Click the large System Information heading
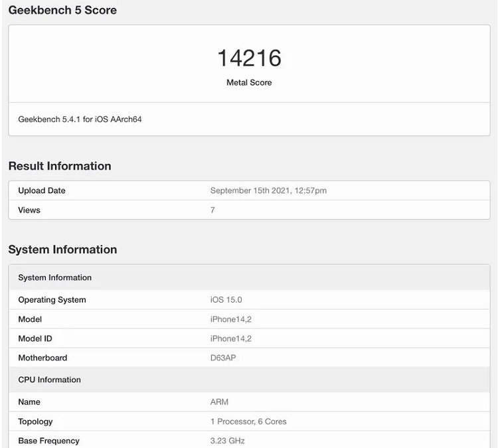This screenshot has height=448, width=498. pyautogui.click(x=62, y=250)
